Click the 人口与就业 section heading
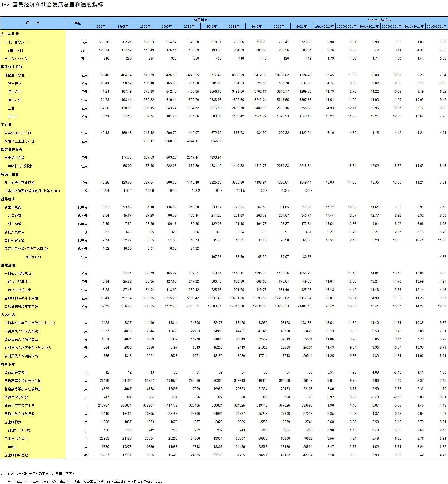Image resolution: width=448 pixels, height=484 pixels. pos(10,34)
